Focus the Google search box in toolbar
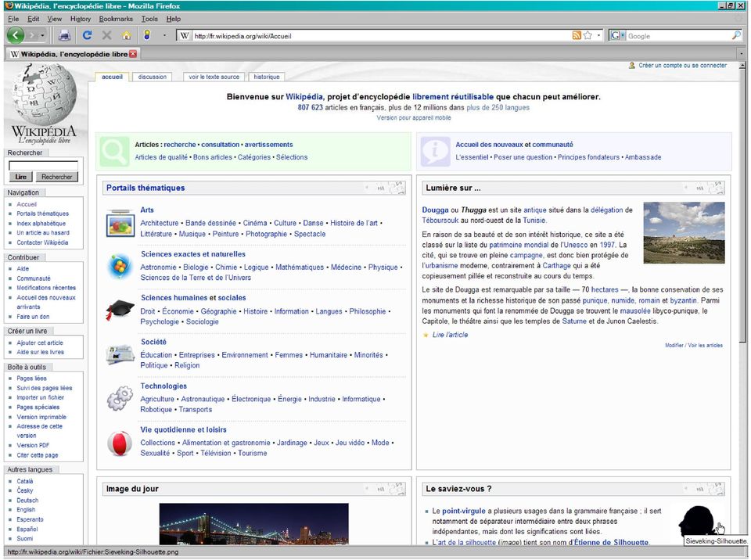Screen dimensions: 751x560 click(x=678, y=36)
